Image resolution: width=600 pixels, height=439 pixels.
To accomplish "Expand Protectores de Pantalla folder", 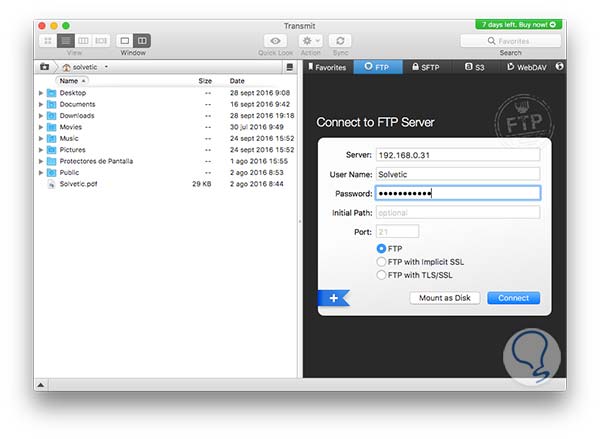I will coord(41,162).
